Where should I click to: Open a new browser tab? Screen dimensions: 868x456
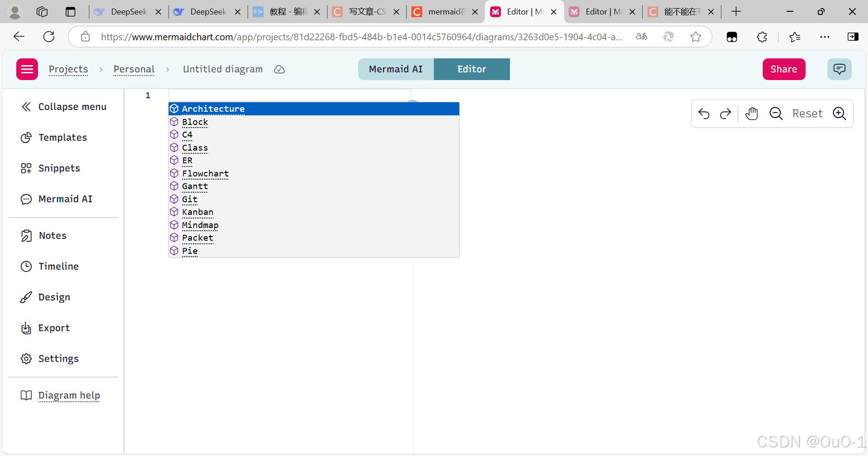[x=736, y=12]
